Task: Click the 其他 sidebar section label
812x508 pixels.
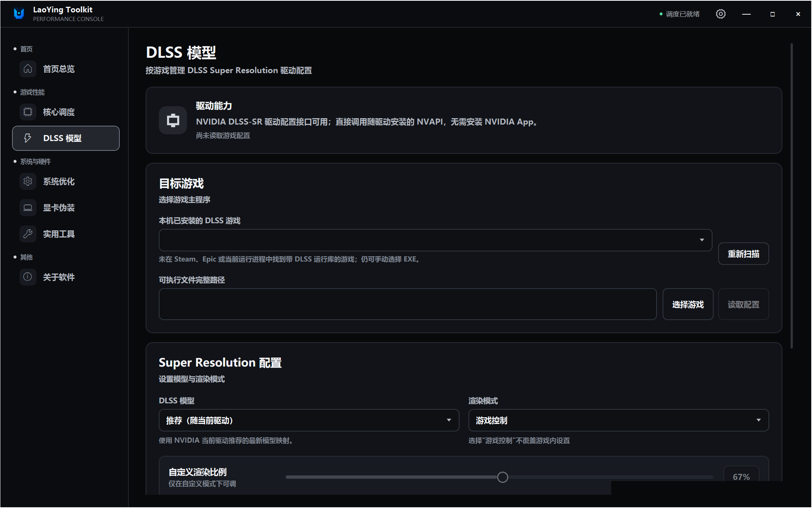Action: click(26, 257)
